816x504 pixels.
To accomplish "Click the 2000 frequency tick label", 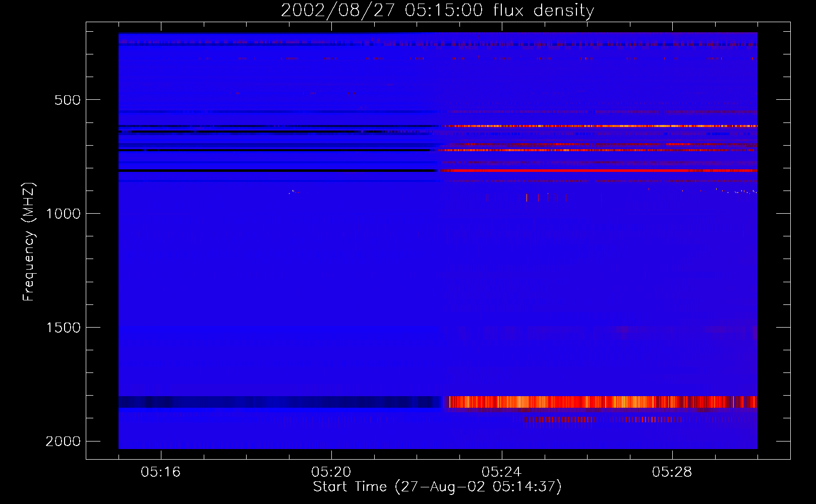I will (x=63, y=442).
